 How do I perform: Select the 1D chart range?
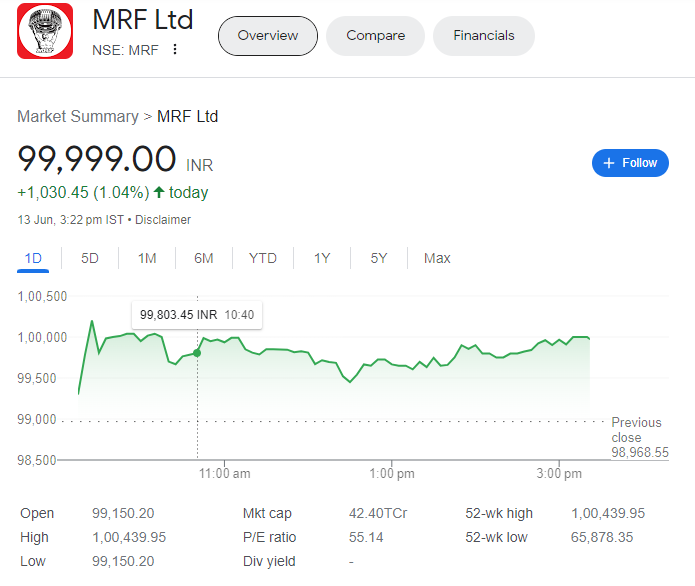(x=33, y=258)
